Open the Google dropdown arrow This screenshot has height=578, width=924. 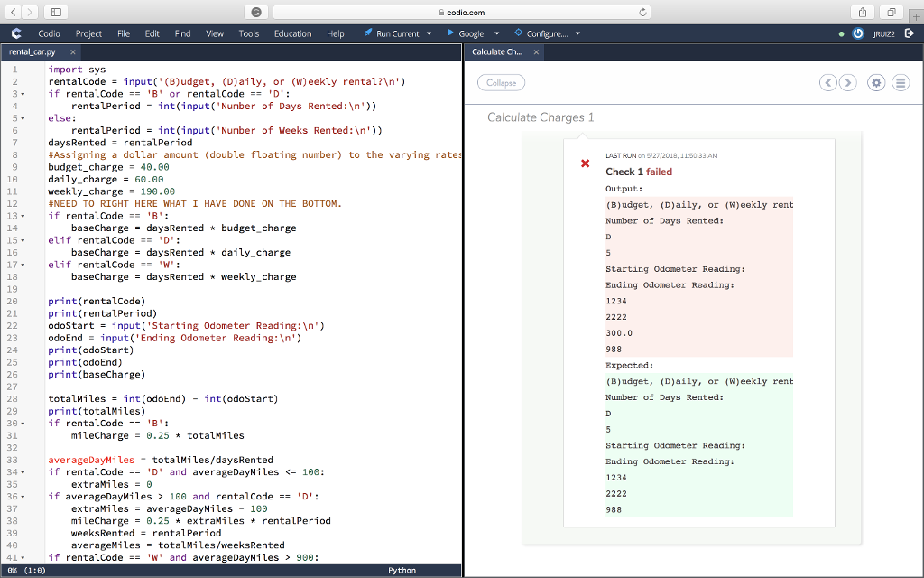coord(497,33)
